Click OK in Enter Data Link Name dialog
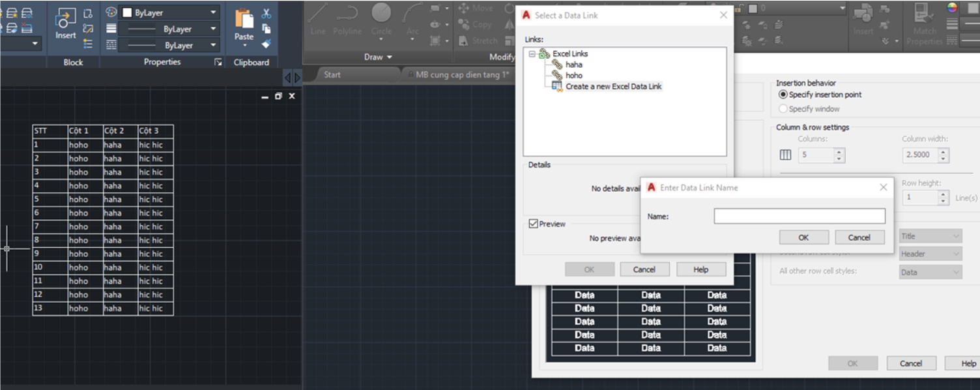This screenshot has width=980, height=390. [x=804, y=237]
